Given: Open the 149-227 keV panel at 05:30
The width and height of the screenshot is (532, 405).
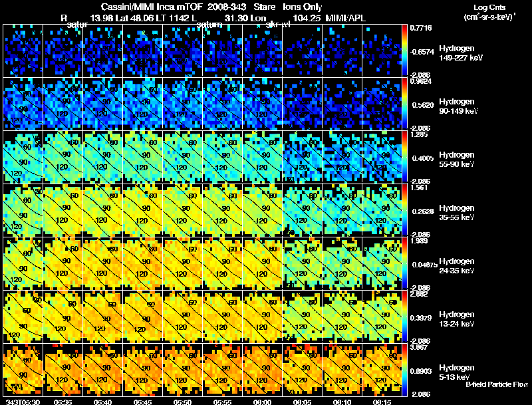Looking at the screenshot, I should tap(23, 51).
